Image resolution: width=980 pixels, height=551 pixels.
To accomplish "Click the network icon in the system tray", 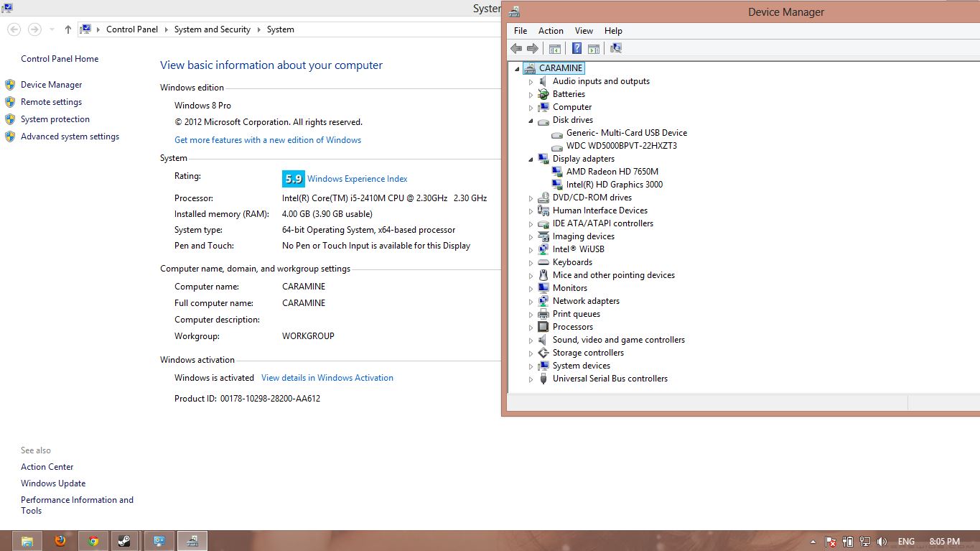I will pyautogui.click(x=865, y=542).
